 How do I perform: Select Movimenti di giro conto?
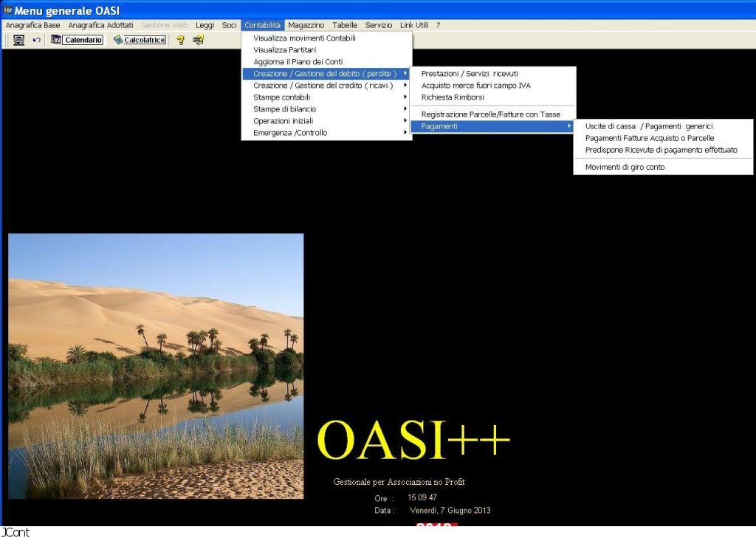coord(625,167)
